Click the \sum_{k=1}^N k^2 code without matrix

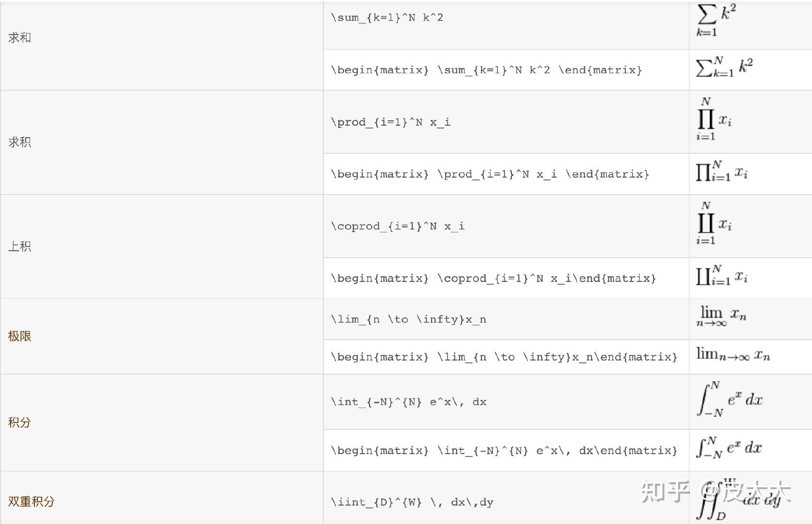pyautogui.click(x=387, y=18)
